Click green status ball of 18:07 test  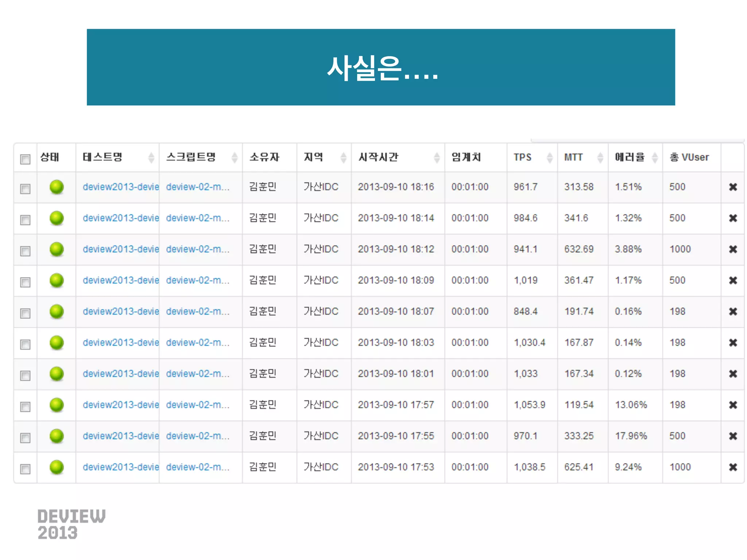pos(57,311)
